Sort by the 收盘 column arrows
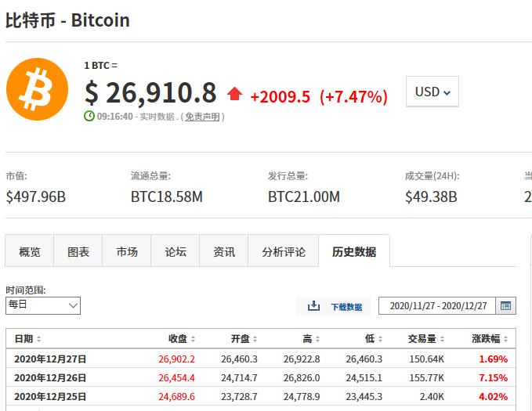This screenshot has width=532, height=411. click(194, 339)
